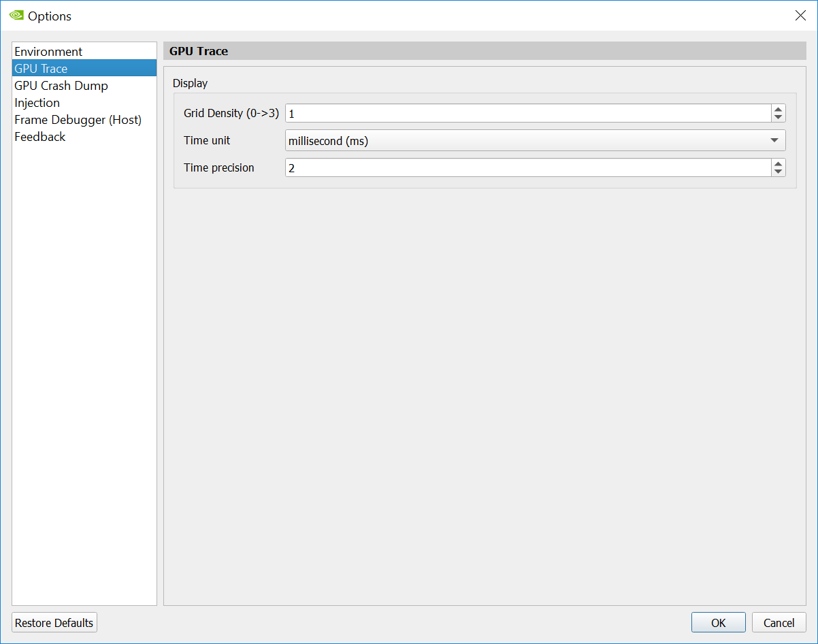Expand the Time unit dropdown
818x644 pixels.
(x=535, y=140)
